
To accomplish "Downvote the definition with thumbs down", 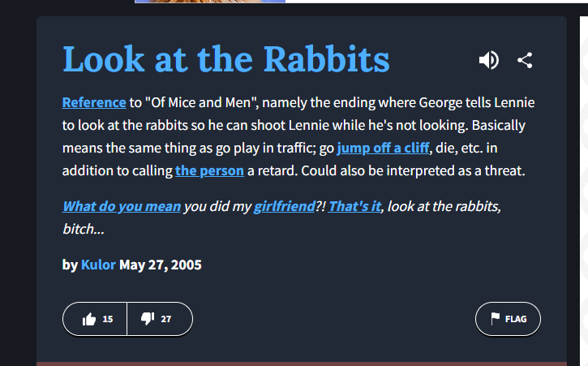I will [x=148, y=319].
